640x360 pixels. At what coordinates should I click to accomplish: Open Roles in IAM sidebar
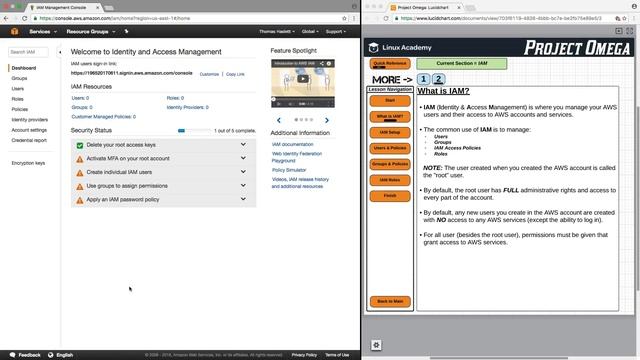pyautogui.click(x=18, y=99)
